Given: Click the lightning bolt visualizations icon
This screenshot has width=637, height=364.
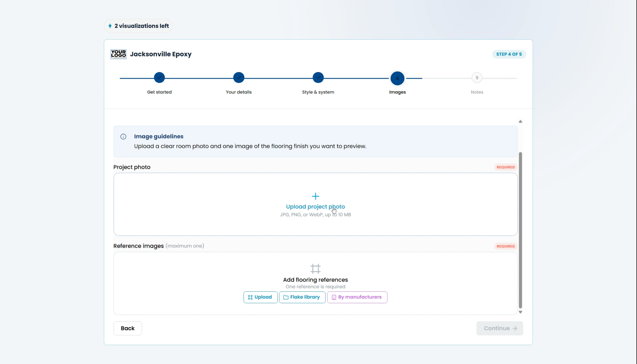Looking at the screenshot, I should pyautogui.click(x=110, y=26).
